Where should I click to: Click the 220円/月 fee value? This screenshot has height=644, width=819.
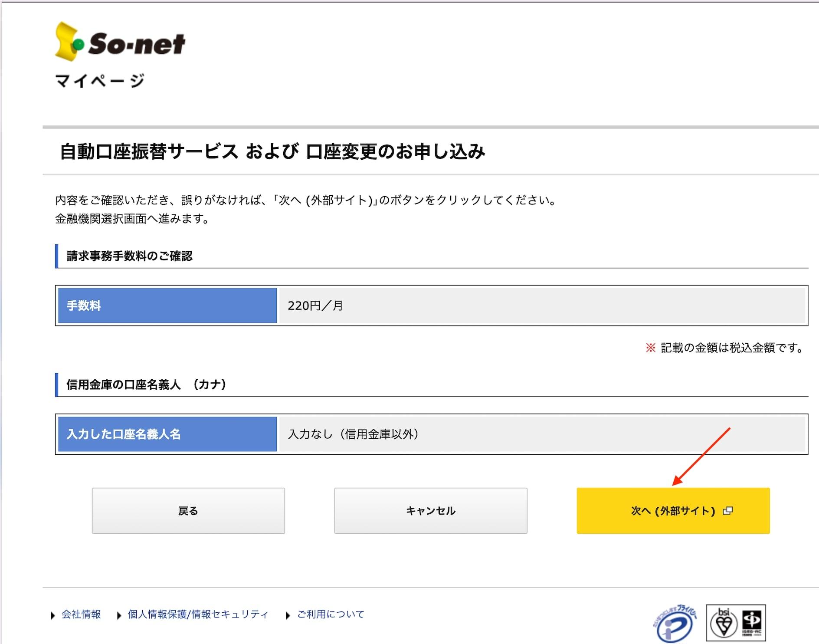click(x=315, y=306)
